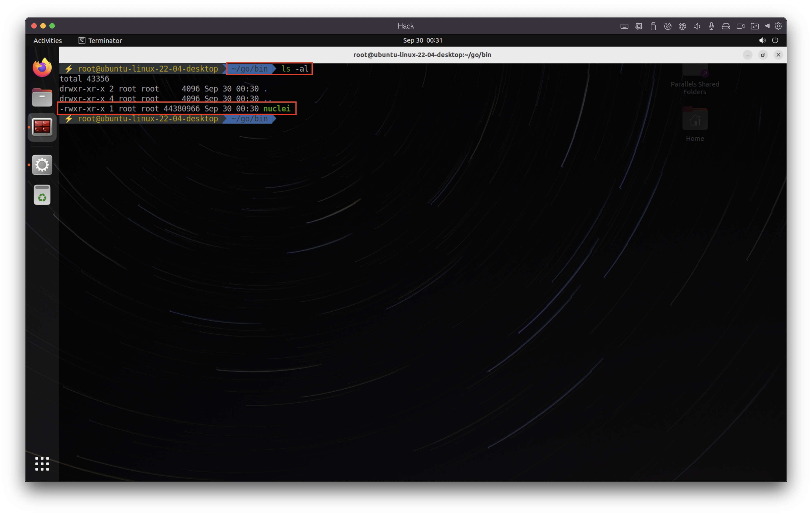Open the power menu icon in the top bar

coord(775,41)
